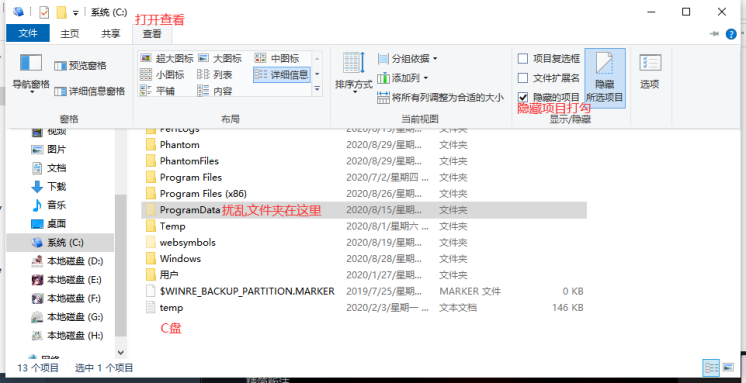Choose 平铺 tile layout
This screenshot has height=383, width=746.
[157, 90]
